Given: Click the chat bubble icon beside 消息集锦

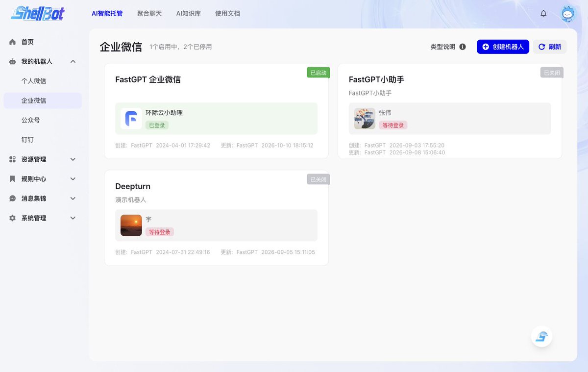Looking at the screenshot, I should pyautogui.click(x=13, y=199).
